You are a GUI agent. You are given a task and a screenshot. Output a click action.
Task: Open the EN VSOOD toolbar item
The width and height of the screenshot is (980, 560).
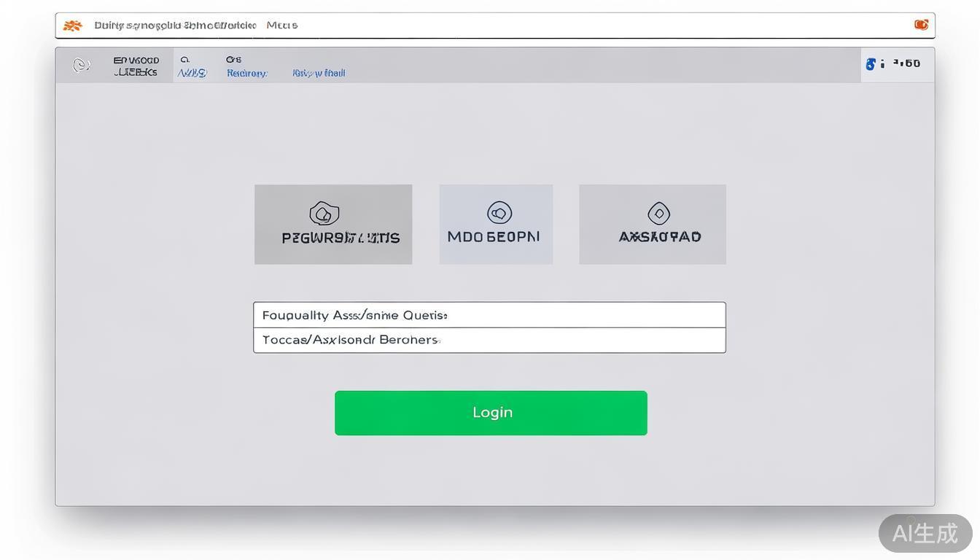tap(136, 66)
